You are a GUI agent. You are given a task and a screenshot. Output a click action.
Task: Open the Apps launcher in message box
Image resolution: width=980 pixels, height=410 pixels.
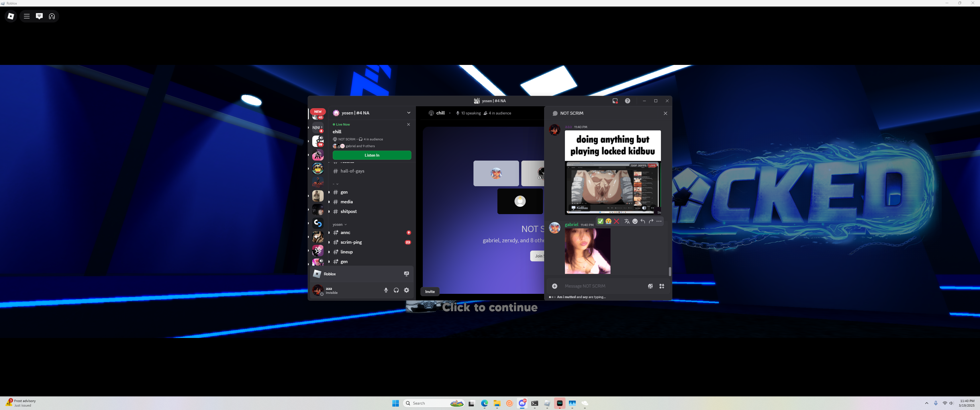pos(661,286)
